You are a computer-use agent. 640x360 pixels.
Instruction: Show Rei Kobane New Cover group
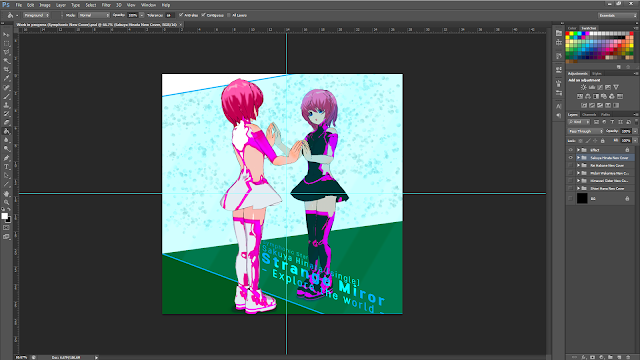click(571, 165)
